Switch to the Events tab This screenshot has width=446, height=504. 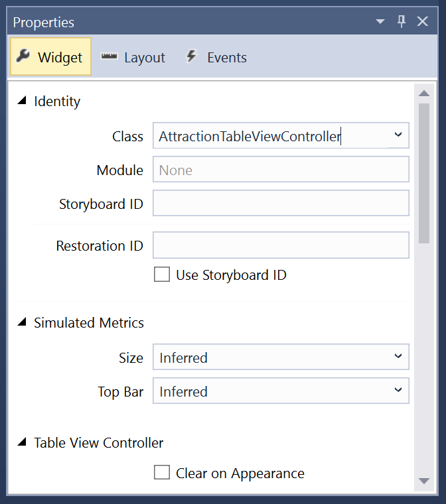[216, 57]
